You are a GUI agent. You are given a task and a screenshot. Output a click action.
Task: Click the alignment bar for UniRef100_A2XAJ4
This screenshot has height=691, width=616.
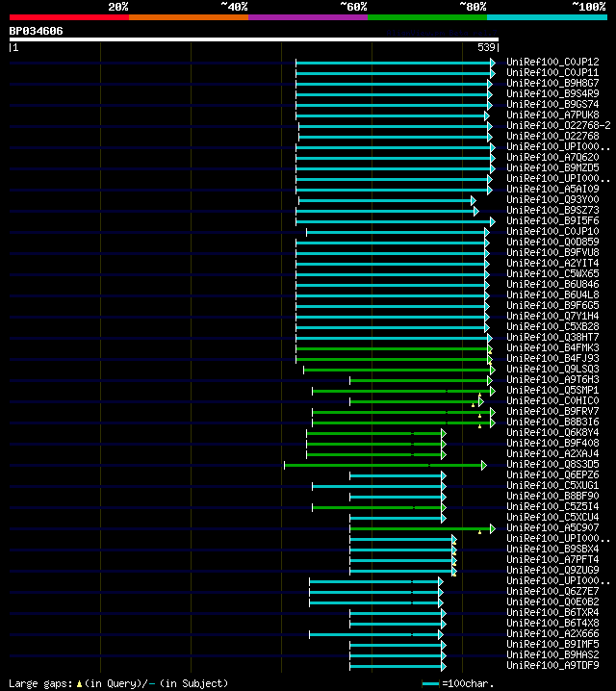(x=376, y=454)
